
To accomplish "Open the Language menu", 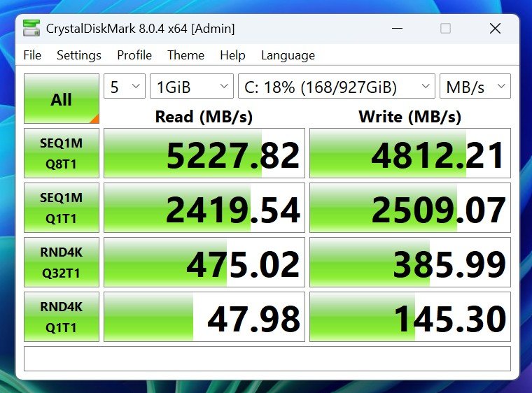I will 288,55.
